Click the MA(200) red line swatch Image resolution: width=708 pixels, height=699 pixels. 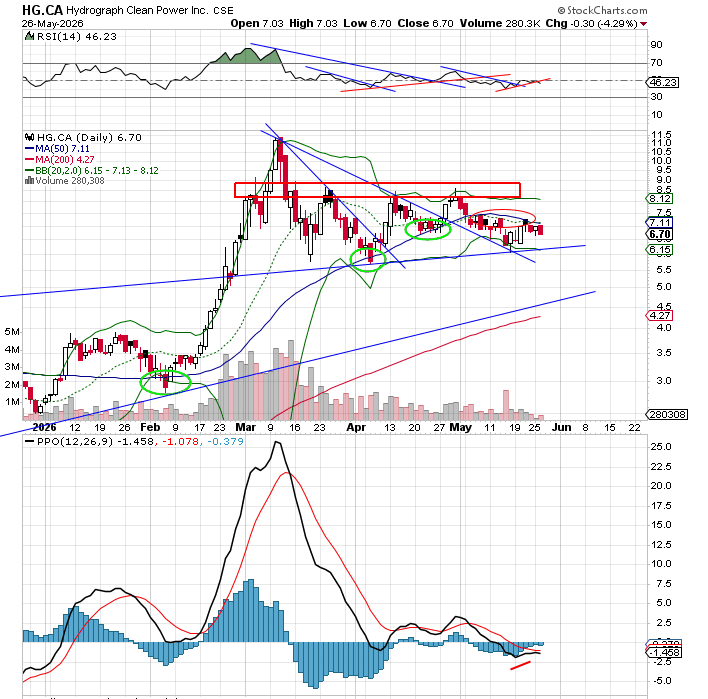coord(29,159)
